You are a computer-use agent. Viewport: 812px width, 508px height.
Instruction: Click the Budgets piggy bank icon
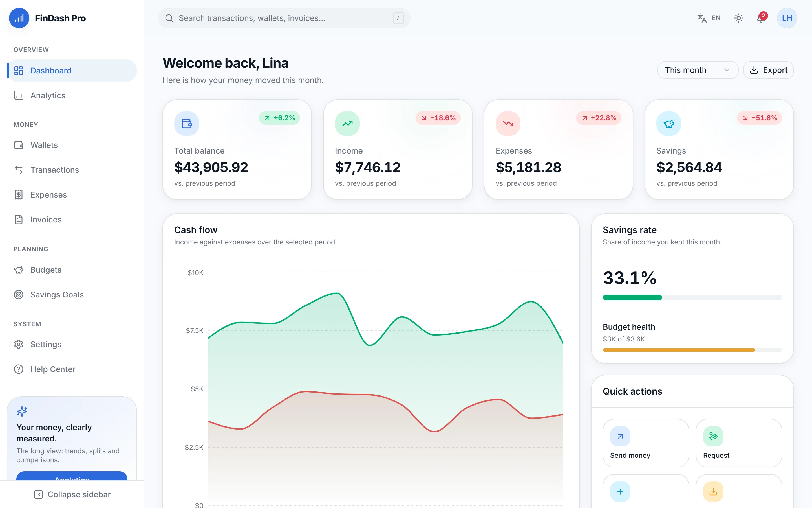19,270
